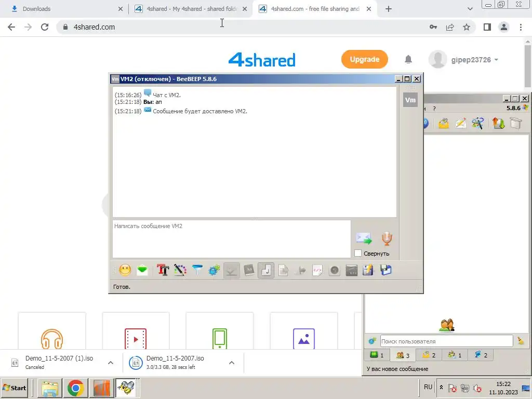
Task: Switch to the blue network tab showing 2
Action: click(481, 355)
